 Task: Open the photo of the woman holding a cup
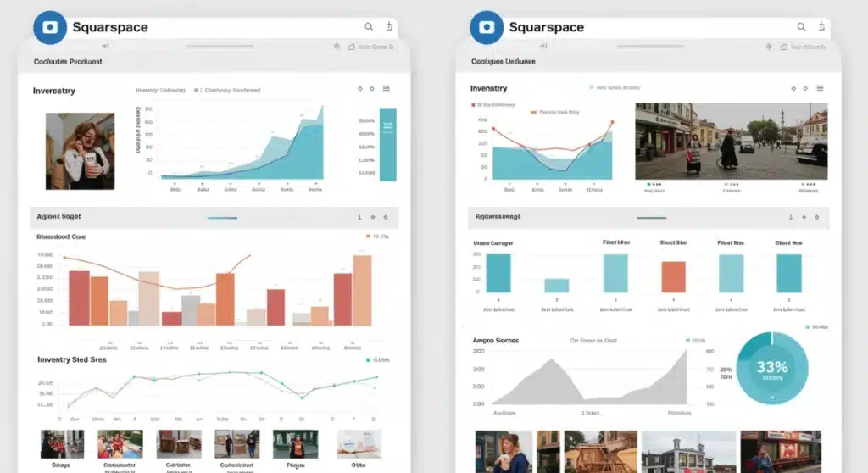(81, 151)
